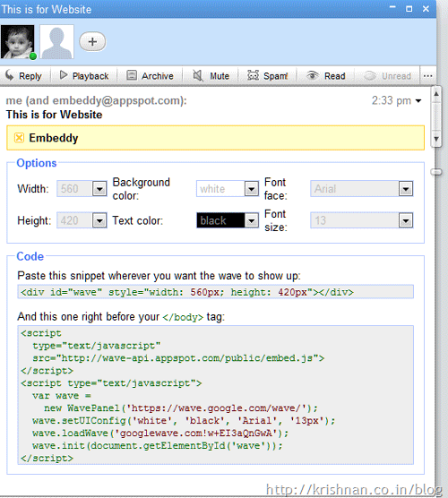Click the Spam label in toolbar
The width and height of the screenshot is (448, 498).
tap(275, 76)
